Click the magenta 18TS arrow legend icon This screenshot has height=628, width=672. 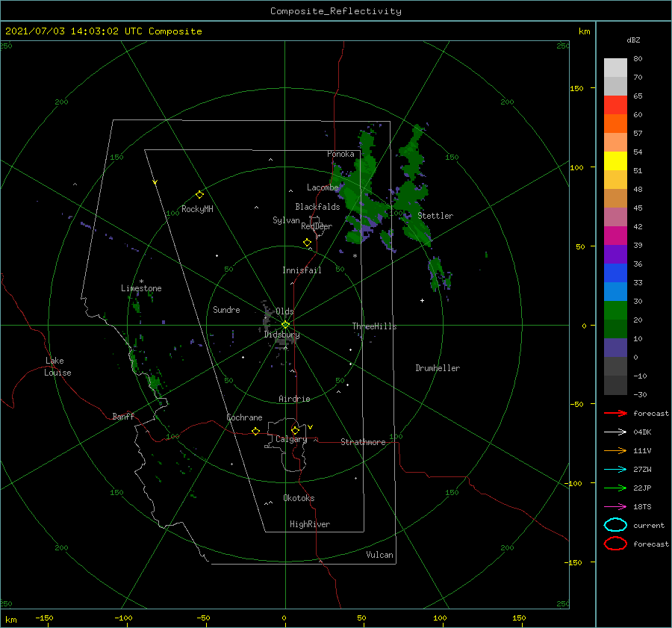(615, 507)
